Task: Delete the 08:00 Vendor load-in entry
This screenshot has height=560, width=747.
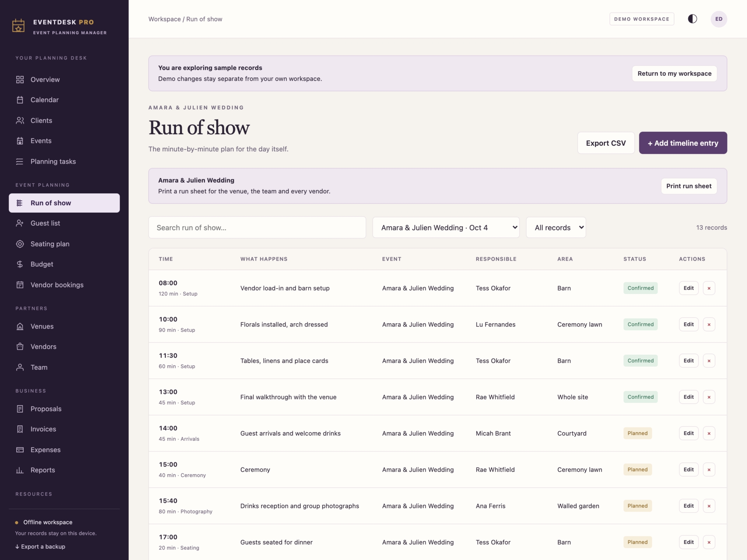Action: point(709,288)
